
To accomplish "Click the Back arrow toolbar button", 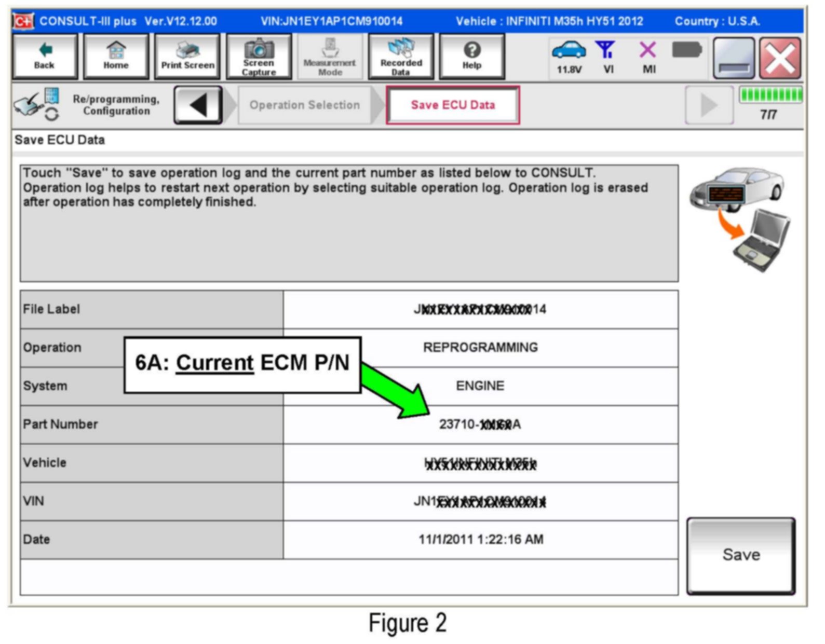I will point(45,56).
